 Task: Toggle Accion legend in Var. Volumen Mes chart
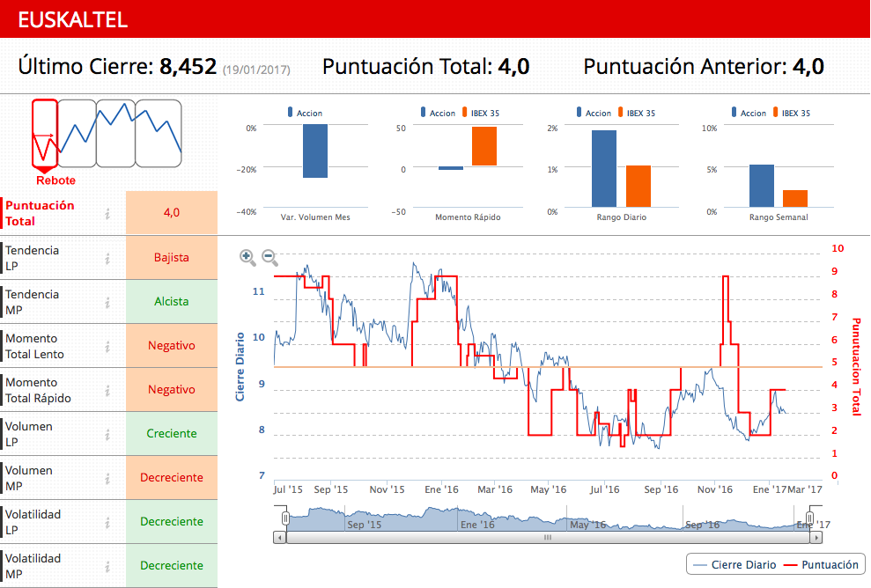coord(305,113)
